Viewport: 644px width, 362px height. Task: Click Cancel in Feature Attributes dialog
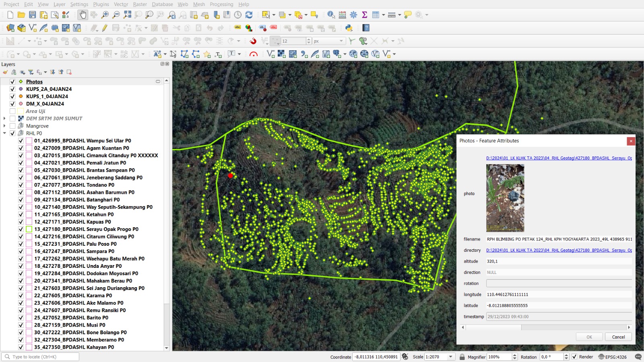(x=618, y=337)
